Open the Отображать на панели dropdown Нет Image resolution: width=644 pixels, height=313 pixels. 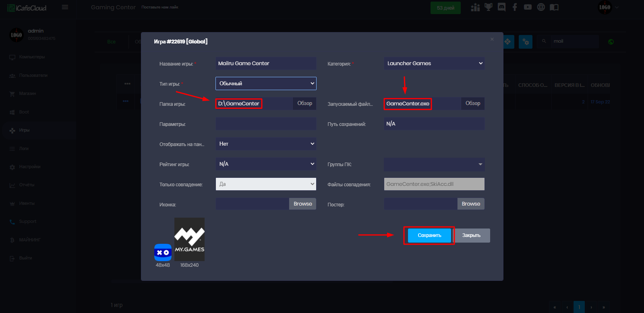click(266, 144)
